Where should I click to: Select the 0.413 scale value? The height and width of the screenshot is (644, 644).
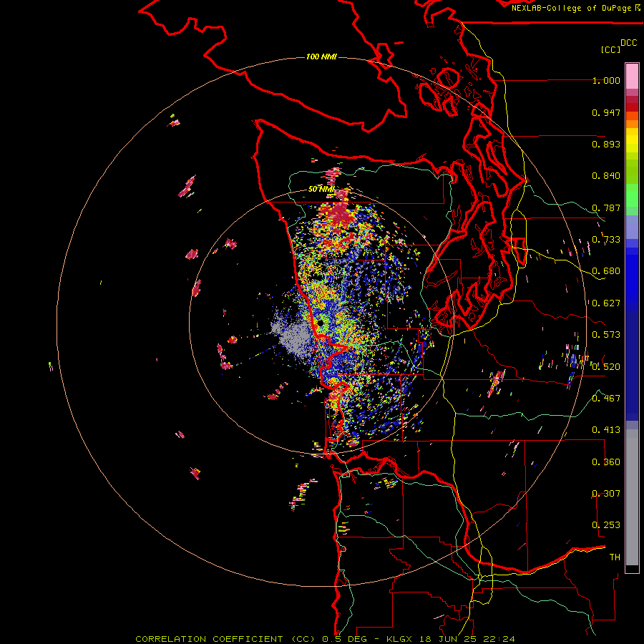coord(606,430)
